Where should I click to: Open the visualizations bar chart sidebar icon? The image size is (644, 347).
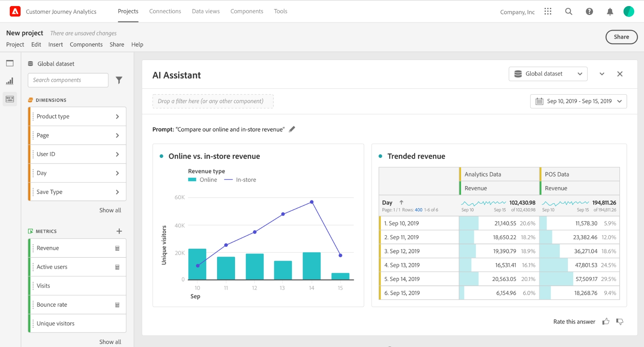[x=10, y=81]
